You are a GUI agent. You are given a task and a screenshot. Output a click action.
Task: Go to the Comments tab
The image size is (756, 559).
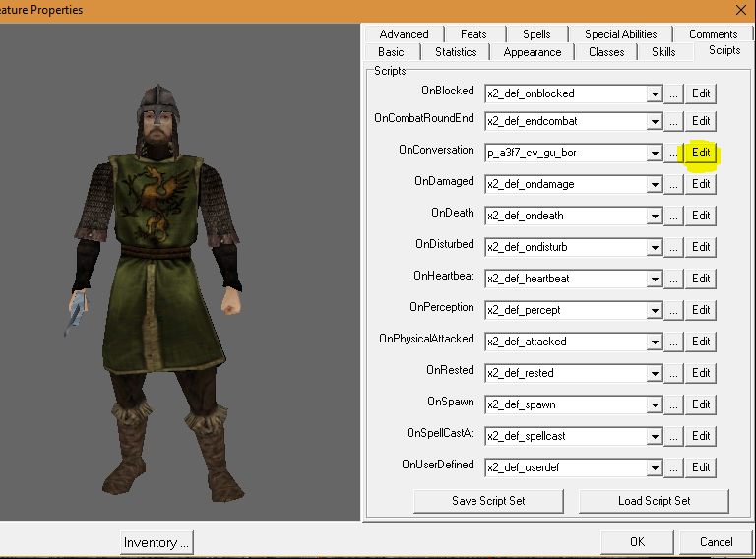tap(713, 34)
